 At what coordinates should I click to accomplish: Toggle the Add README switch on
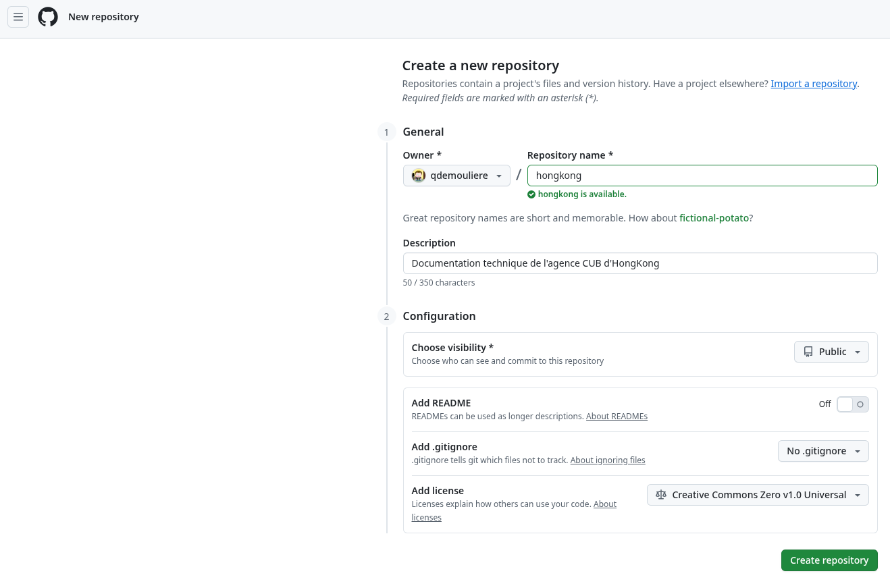(x=852, y=404)
